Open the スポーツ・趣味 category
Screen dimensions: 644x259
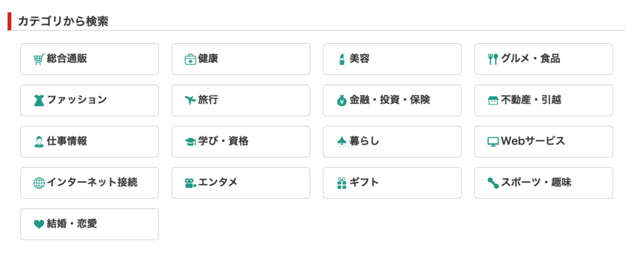(543, 183)
